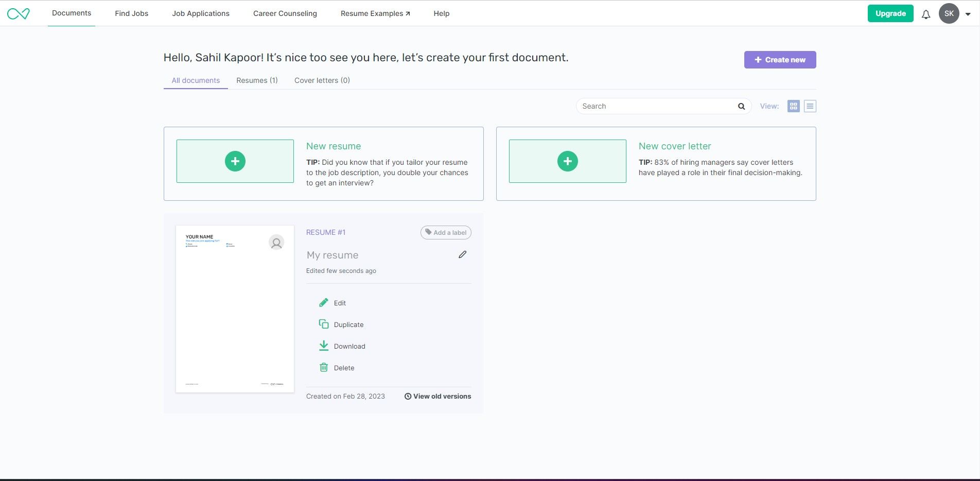980x481 pixels.
Task: Open the Resumes (1) tab
Action: [257, 80]
